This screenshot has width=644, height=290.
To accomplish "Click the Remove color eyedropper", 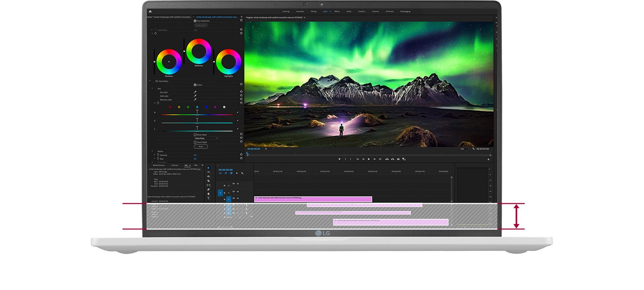I will 195,99.
